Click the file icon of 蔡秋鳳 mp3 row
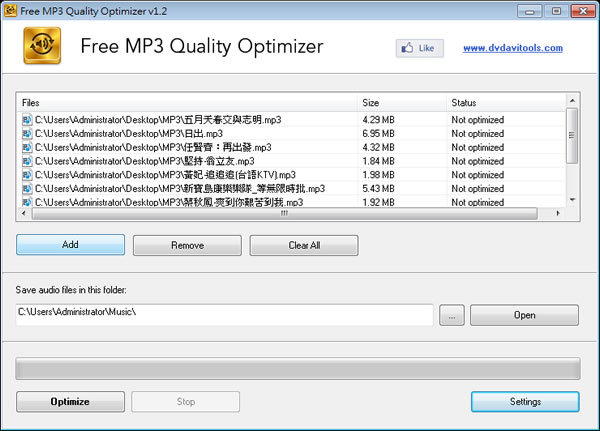600x431 pixels. [27, 202]
